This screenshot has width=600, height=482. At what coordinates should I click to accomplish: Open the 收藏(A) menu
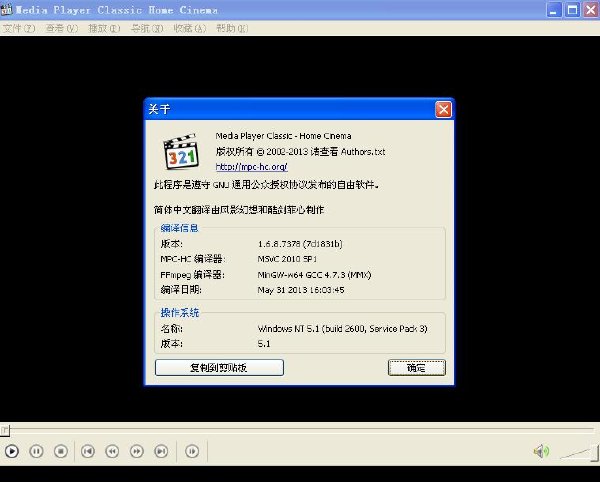click(x=190, y=28)
